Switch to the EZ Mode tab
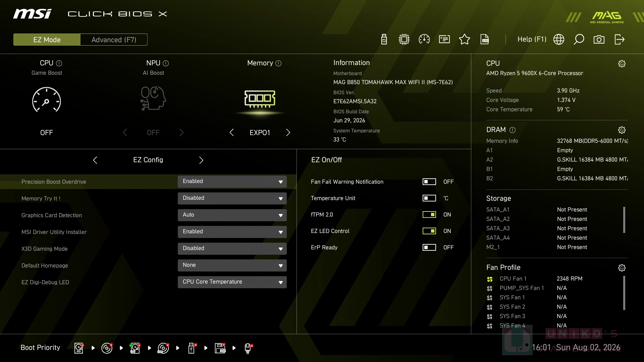Image resolution: width=644 pixels, height=362 pixels. pyautogui.click(x=47, y=40)
